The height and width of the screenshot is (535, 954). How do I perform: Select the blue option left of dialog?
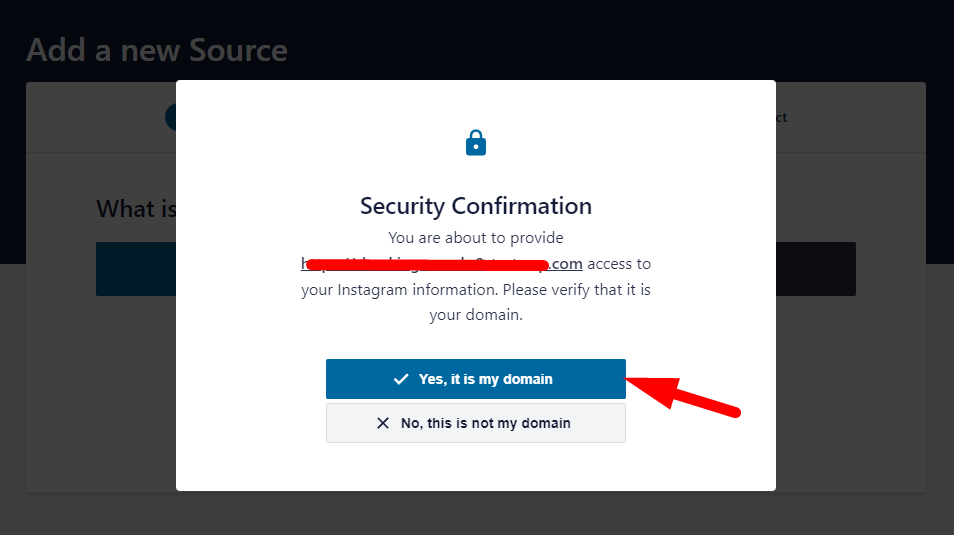[136, 269]
